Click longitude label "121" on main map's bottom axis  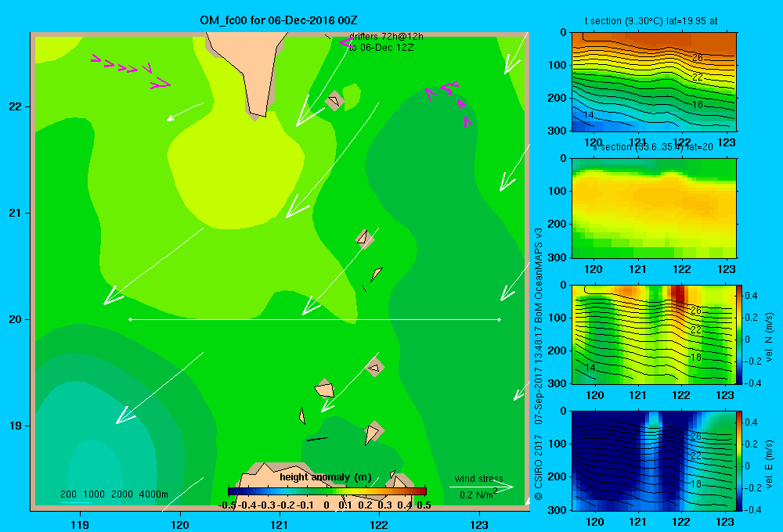(x=280, y=524)
